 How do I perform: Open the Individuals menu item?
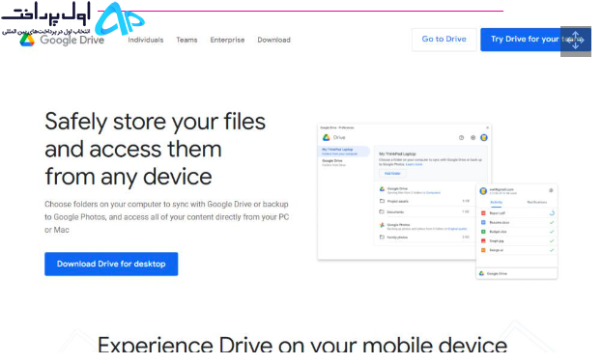click(x=146, y=40)
